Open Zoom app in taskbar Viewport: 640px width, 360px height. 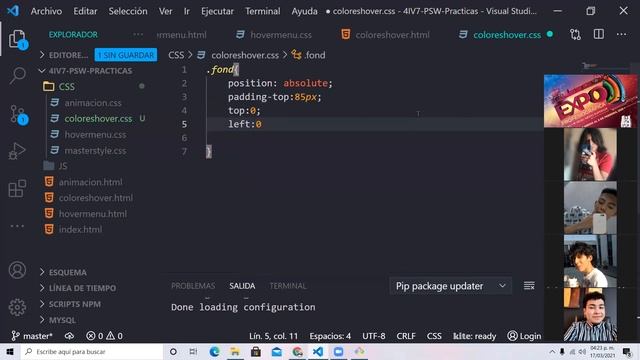[x=338, y=351]
